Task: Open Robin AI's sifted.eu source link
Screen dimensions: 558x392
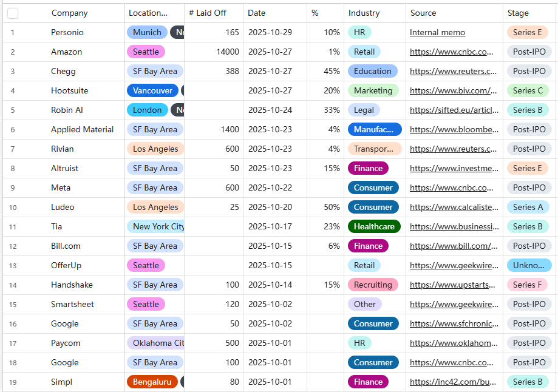Action: pyautogui.click(x=454, y=110)
